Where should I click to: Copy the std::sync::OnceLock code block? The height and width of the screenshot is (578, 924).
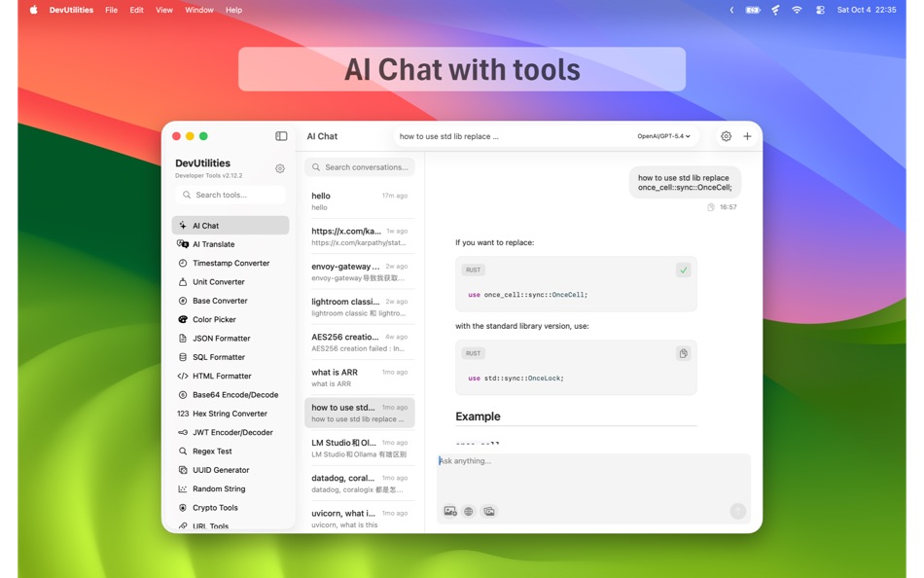[x=683, y=353]
